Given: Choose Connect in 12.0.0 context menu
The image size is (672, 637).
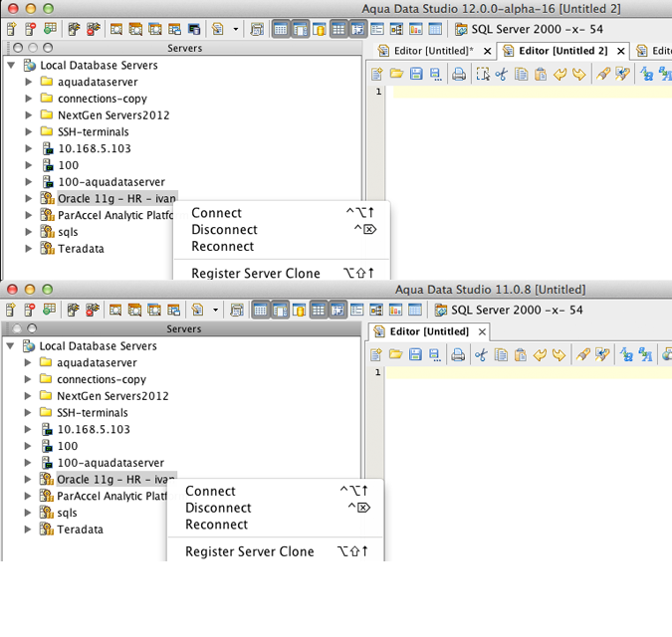Looking at the screenshot, I should 282,213.
